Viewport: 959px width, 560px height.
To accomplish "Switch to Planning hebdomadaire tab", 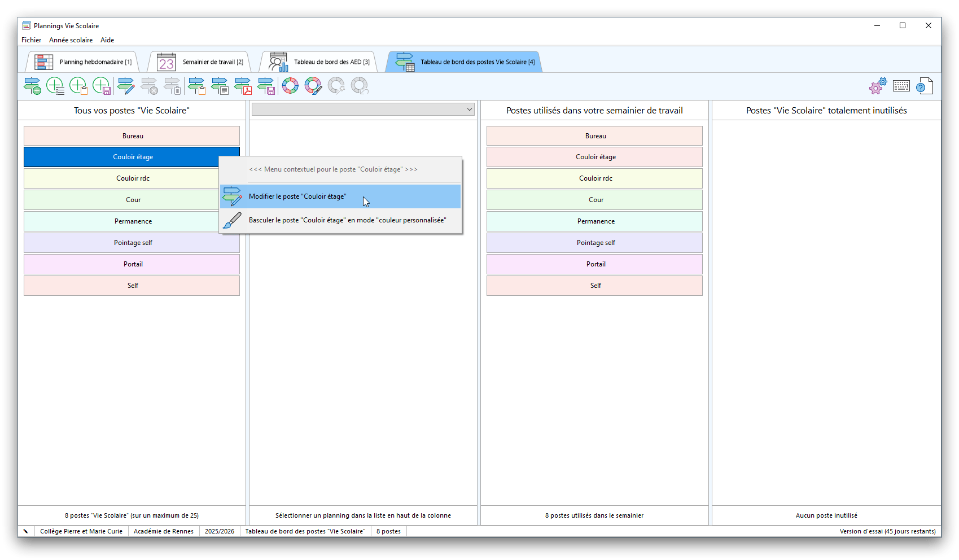I will 84,62.
